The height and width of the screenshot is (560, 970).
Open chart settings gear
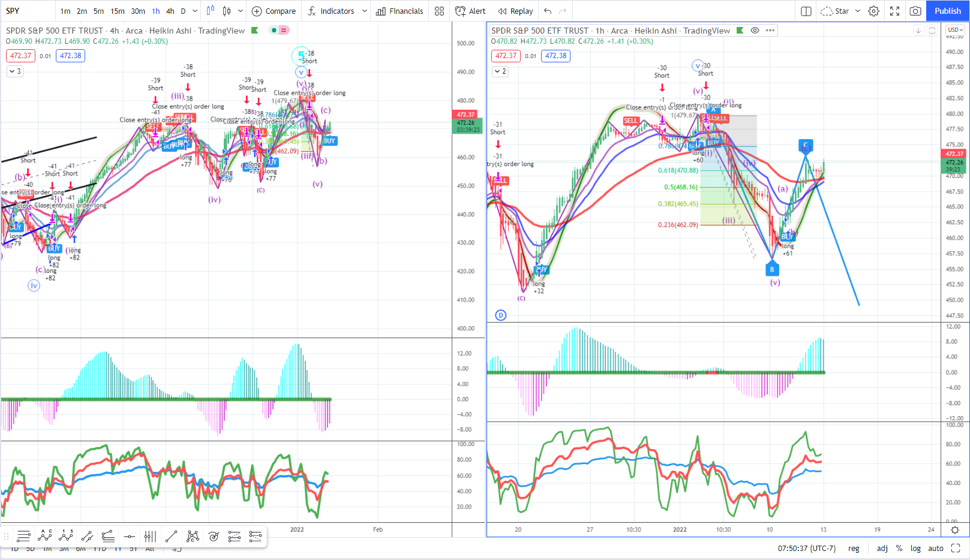(x=874, y=11)
